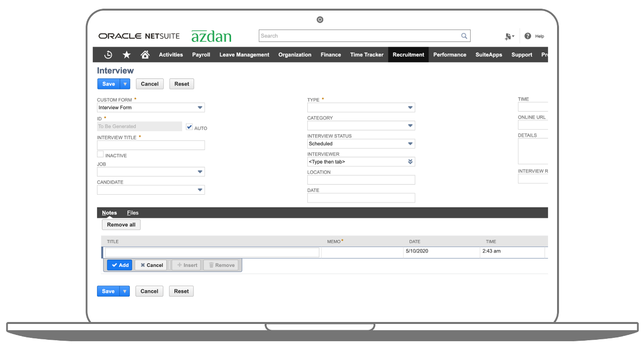644x347 pixels.
Task: Click the search magnifier icon
Action: tap(463, 36)
